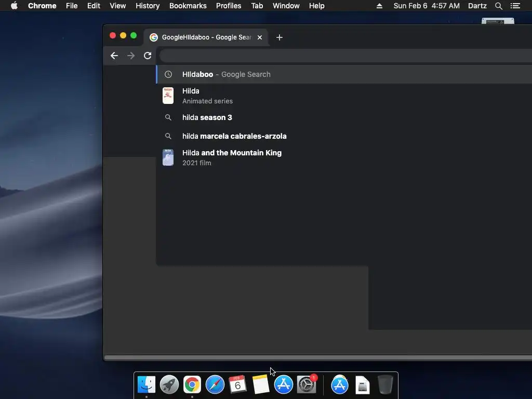The image size is (532, 399).
Task: Open Finder from the dock
Action: [146, 385]
